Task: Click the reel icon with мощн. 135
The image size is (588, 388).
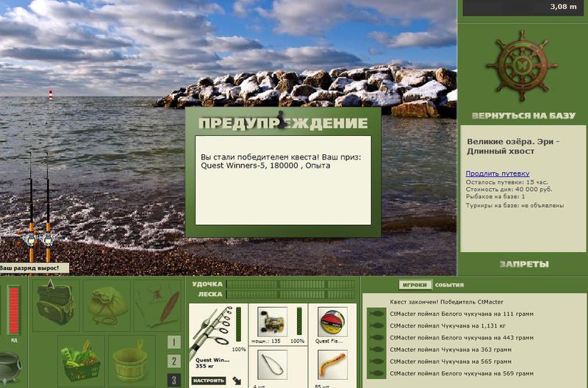Action: (x=272, y=322)
